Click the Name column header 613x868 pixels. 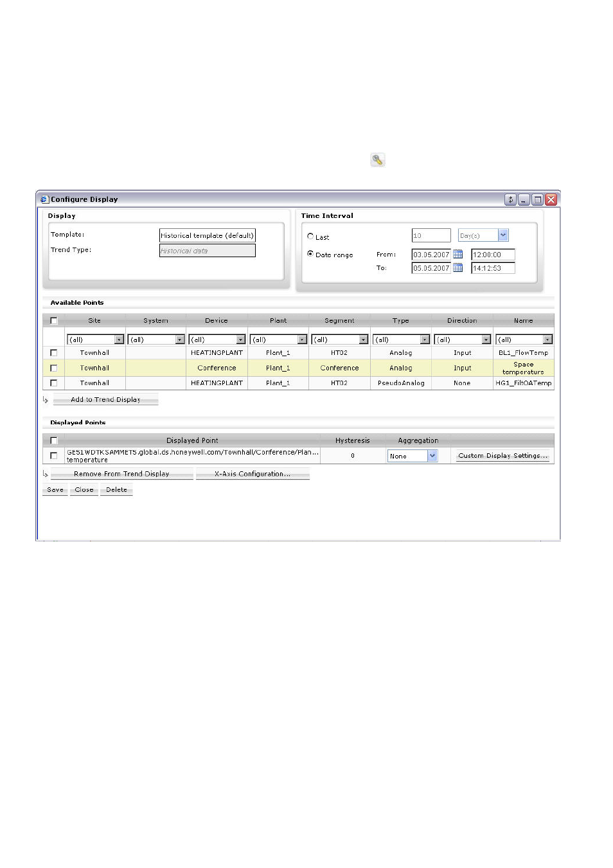(x=524, y=320)
